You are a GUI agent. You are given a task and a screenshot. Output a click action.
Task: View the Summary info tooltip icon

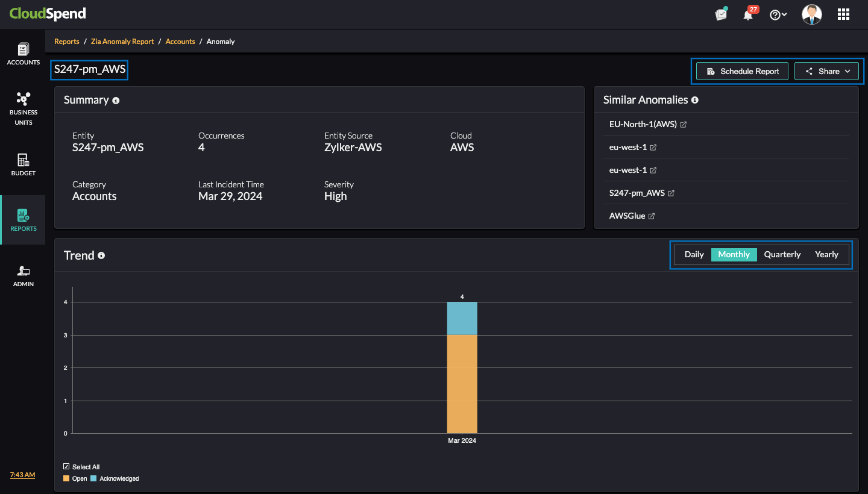pos(116,100)
